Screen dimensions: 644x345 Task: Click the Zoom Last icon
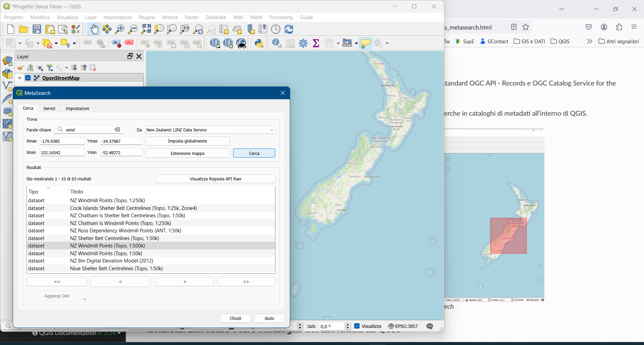tap(198, 30)
